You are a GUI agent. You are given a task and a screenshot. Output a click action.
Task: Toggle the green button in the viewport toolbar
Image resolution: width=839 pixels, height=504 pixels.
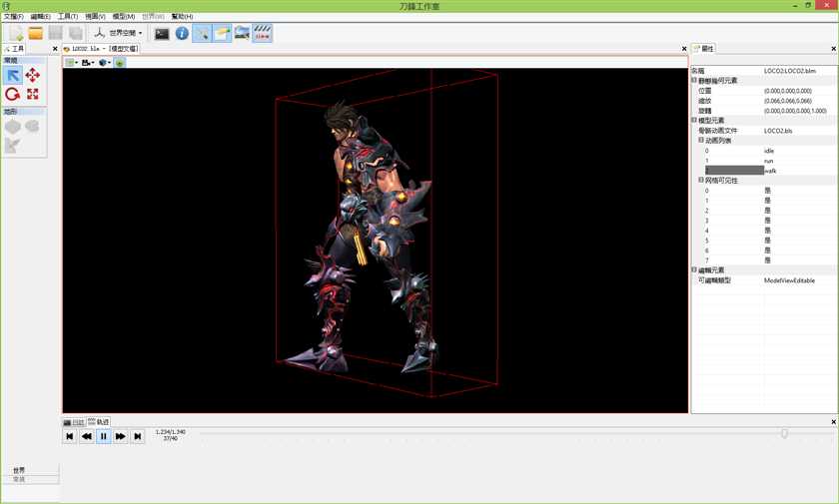click(x=120, y=63)
